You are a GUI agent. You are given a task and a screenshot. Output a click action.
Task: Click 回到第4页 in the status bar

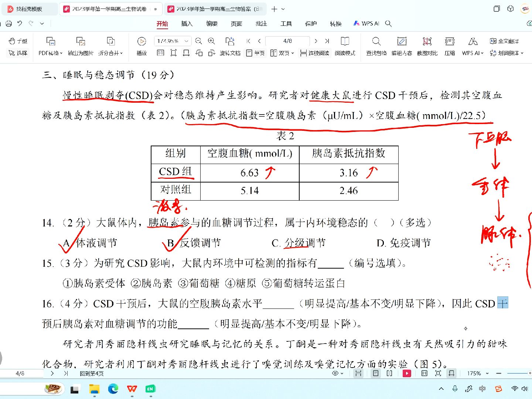pos(92,374)
